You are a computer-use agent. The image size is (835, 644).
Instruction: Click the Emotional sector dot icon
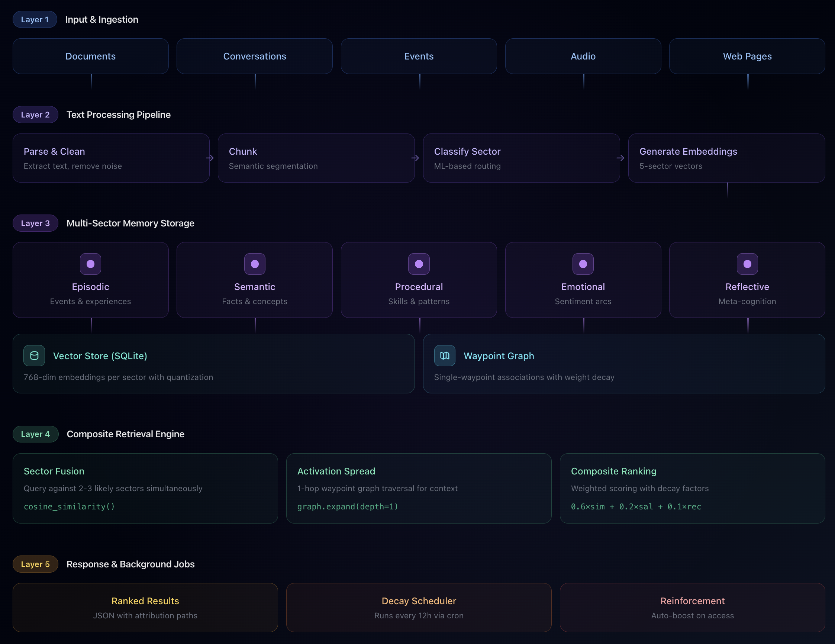(583, 264)
